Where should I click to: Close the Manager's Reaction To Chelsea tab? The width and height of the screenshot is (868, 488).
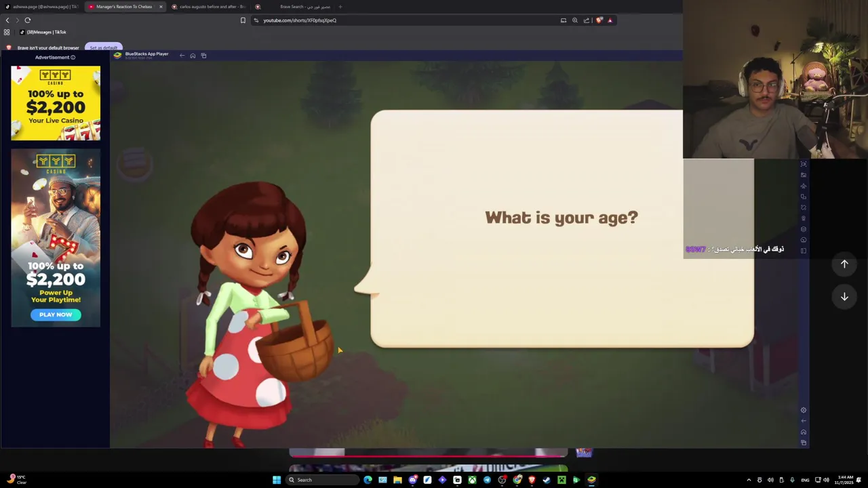161,7
